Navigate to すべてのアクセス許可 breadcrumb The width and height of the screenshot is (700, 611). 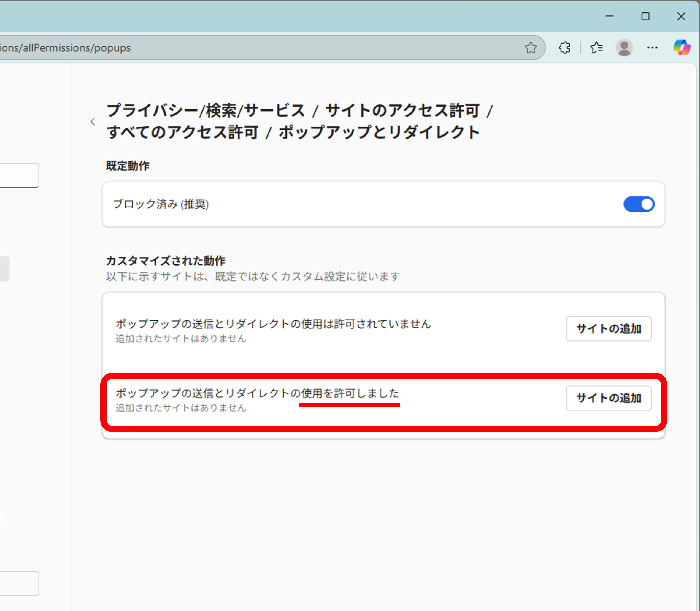[x=183, y=132]
